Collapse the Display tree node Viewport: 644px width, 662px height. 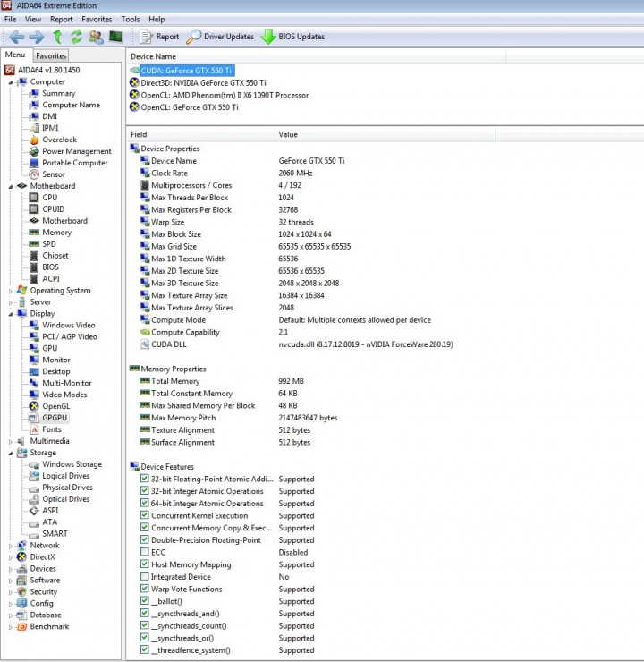[11, 314]
